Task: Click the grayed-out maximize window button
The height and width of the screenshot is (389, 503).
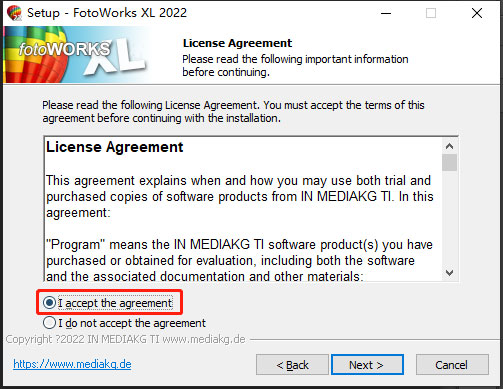Action: (x=431, y=13)
